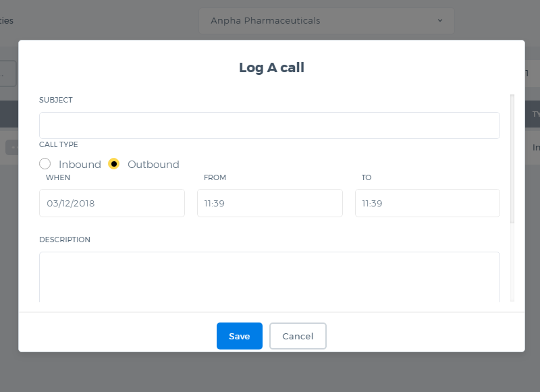This screenshot has width=540, height=392.
Task: Click the dialog's vertical scrollbar thumb
Action: pyautogui.click(x=512, y=159)
